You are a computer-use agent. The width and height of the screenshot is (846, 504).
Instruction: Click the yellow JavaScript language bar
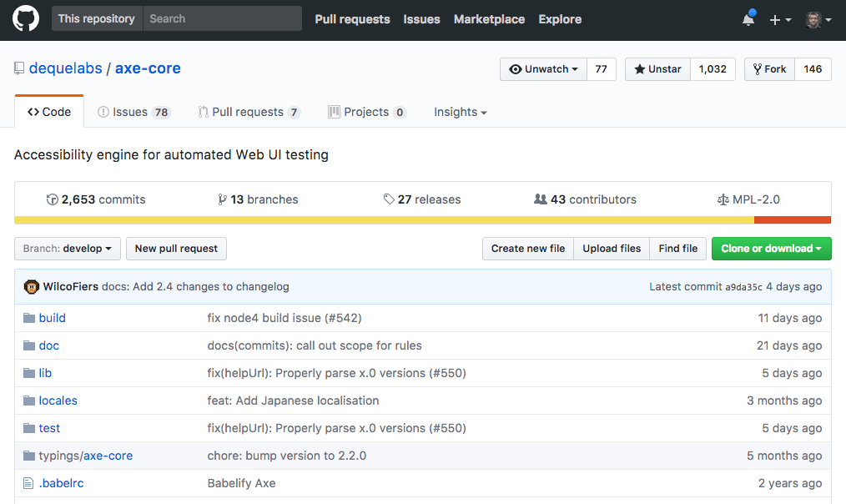point(384,219)
